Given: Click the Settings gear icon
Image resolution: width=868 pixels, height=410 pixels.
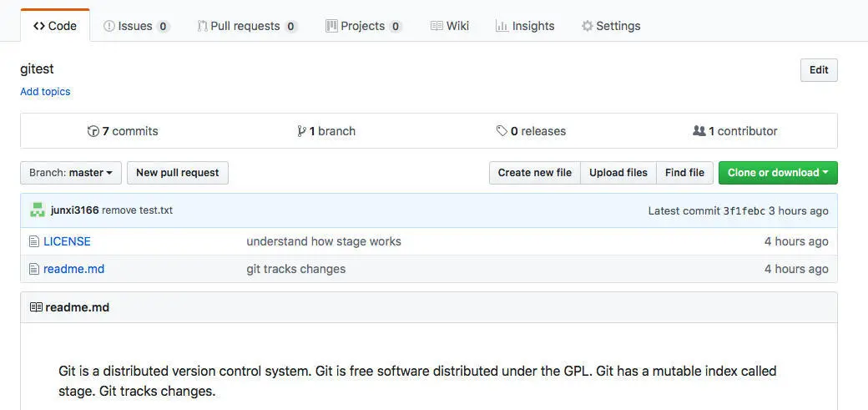Looking at the screenshot, I should coord(588,26).
